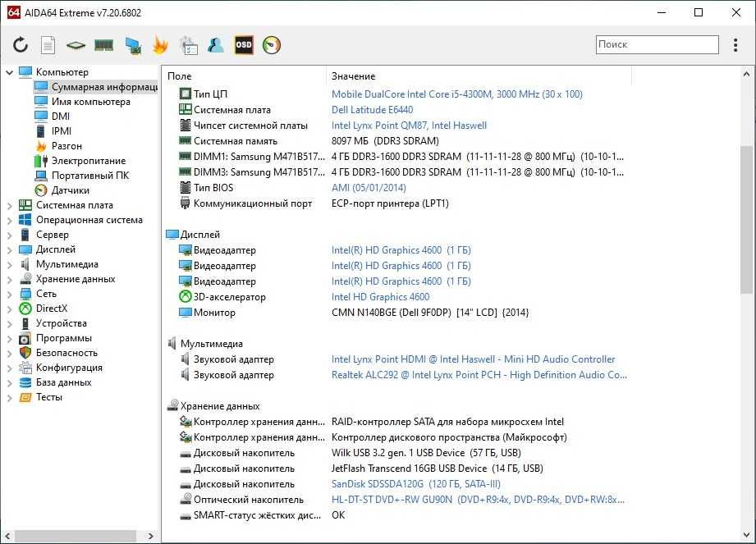The width and height of the screenshot is (756, 544).
Task: Select Имя компьютера in the tree
Action: point(90,102)
